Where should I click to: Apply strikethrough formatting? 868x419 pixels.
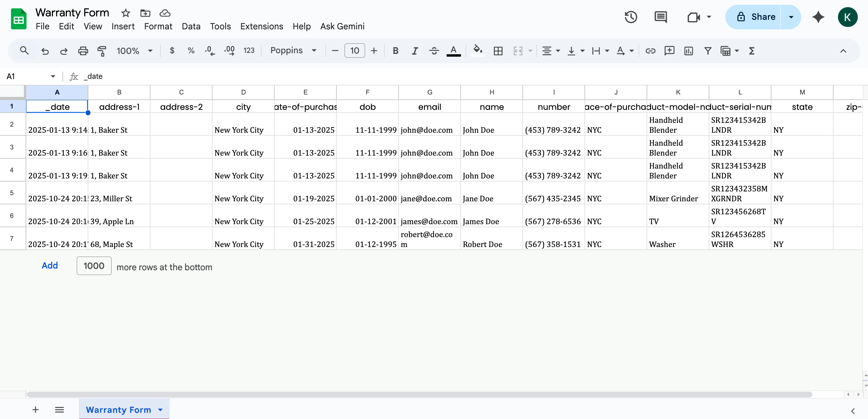pyautogui.click(x=434, y=50)
